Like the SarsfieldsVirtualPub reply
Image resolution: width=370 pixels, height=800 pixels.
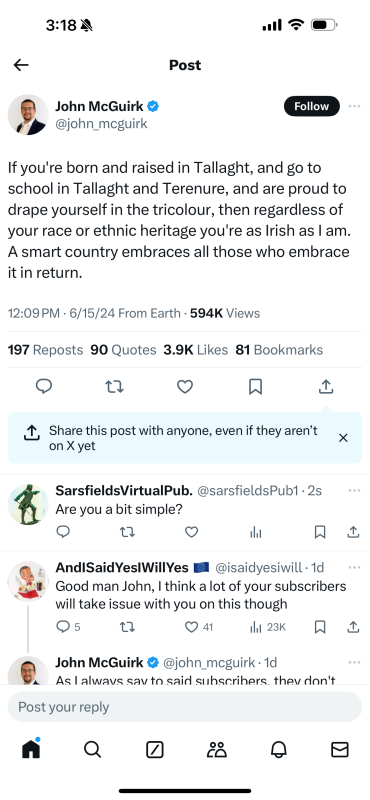(x=191, y=532)
